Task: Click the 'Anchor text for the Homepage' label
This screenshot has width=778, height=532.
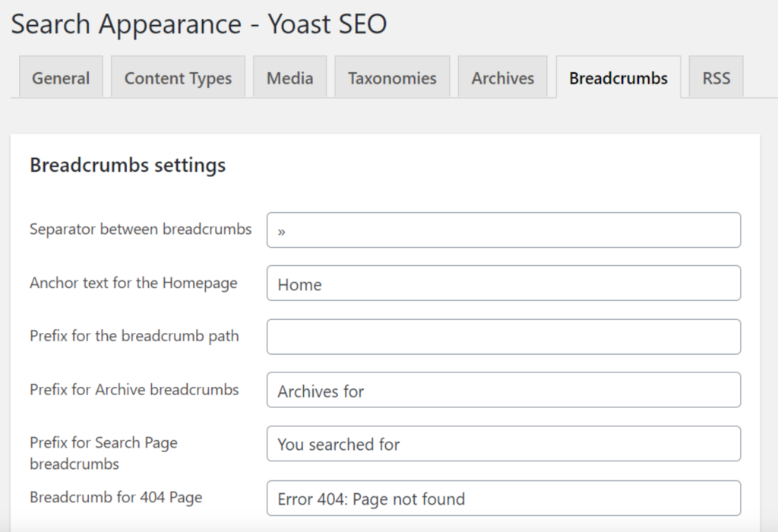Action: click(x=134, y=283)
